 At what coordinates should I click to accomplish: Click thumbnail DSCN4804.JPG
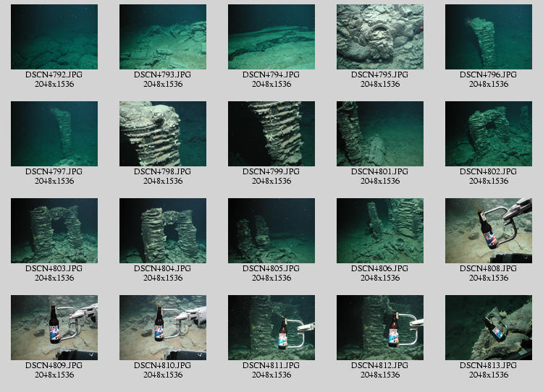click(x=163, y=231)
